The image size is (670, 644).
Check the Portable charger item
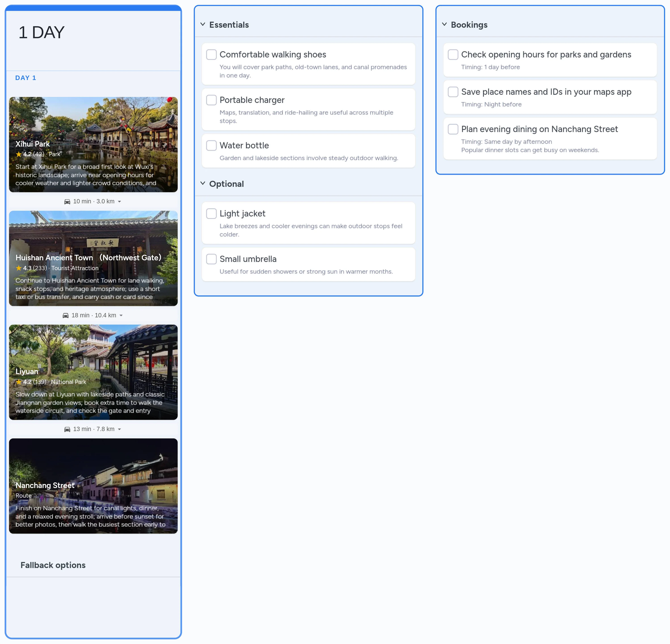(211, 100)
